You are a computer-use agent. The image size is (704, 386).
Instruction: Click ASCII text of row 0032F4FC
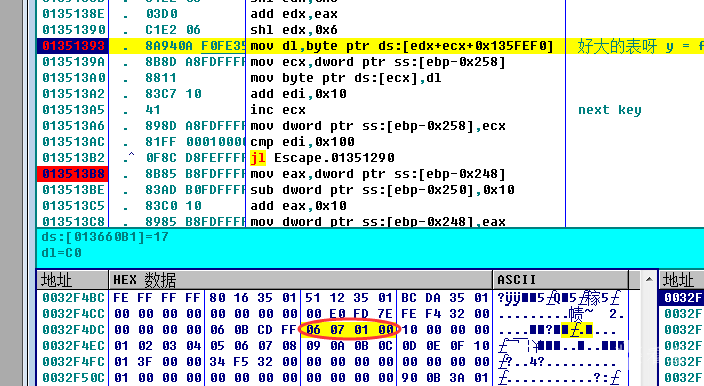[557, 362]
